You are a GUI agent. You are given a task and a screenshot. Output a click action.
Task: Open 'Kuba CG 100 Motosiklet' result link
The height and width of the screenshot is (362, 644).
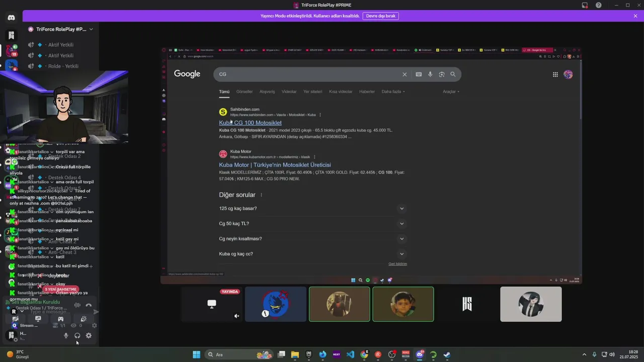250,123
